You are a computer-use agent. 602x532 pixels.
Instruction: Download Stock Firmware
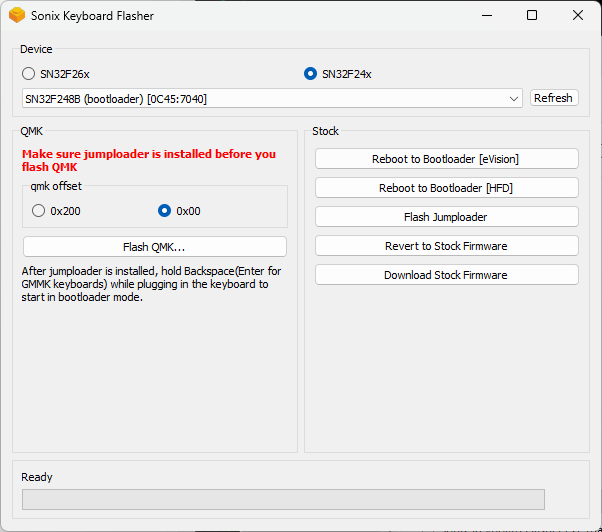[x=447, y=275]
